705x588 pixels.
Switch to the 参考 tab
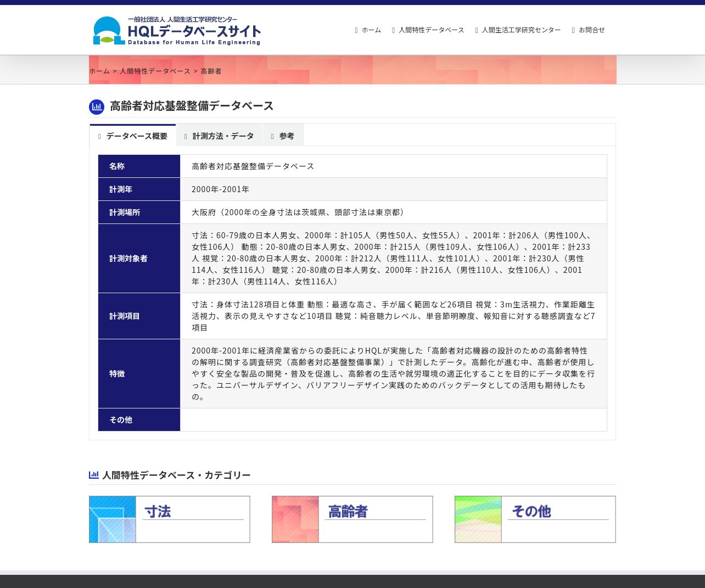283,136
